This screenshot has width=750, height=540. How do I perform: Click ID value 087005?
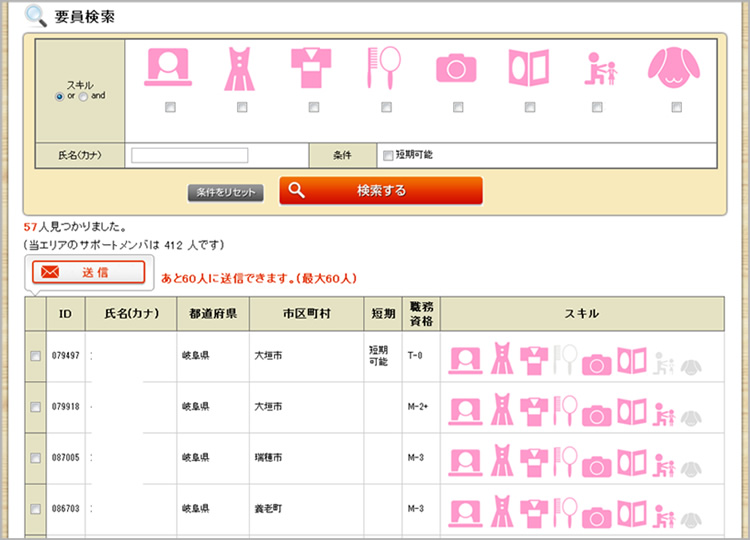pyautogui.click(x=66, y=458)
